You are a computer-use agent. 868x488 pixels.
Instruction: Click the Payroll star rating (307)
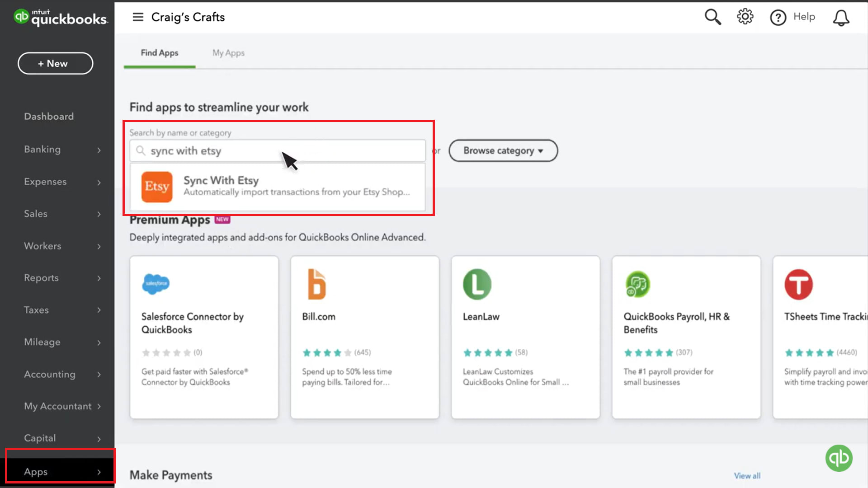tap(658, 352)
